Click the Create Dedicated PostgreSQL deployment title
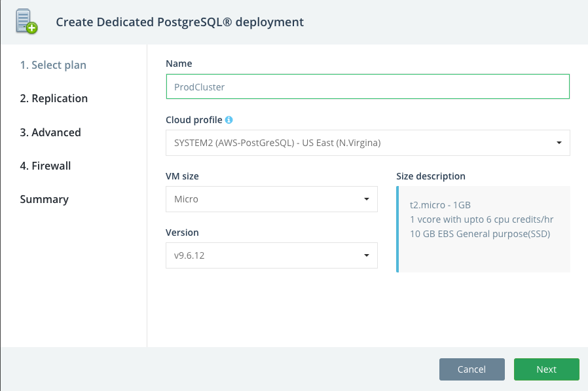 179,22
